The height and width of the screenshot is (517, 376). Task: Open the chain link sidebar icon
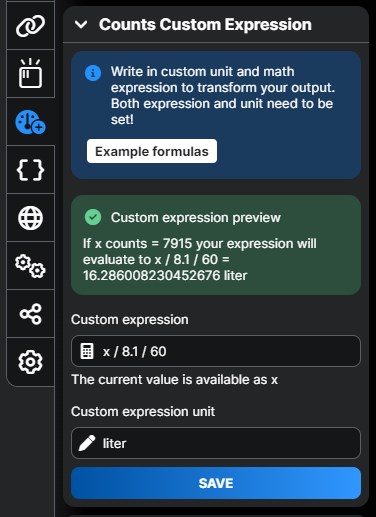point(30,26)
